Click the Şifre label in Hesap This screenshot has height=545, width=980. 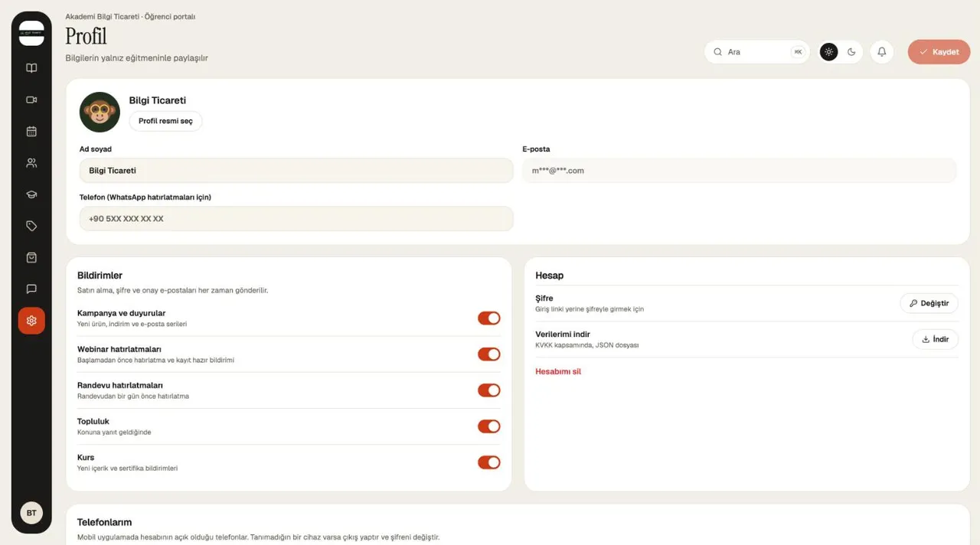coord(544,299)
